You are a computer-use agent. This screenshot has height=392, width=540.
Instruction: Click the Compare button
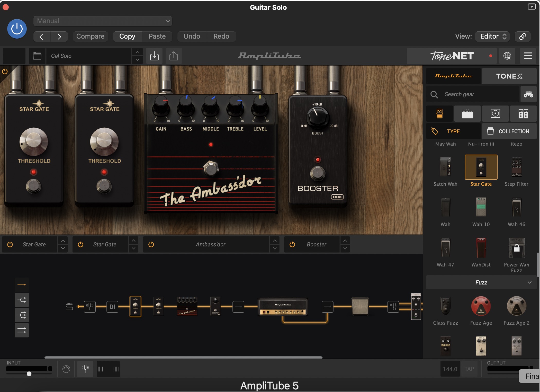pos(90,37)
